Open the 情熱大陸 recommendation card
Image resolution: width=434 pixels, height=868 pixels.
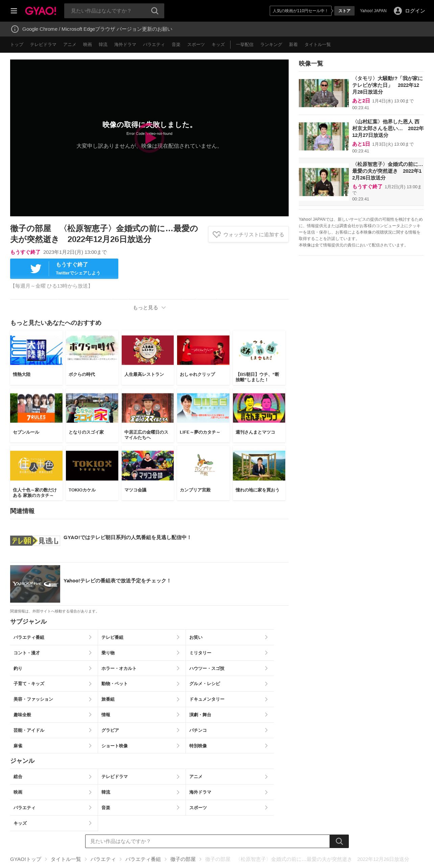(x=36, y=358)
